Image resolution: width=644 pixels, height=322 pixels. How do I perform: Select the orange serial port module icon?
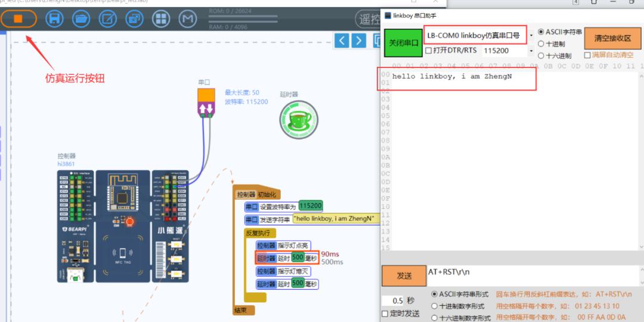click(x=206, y=103)
